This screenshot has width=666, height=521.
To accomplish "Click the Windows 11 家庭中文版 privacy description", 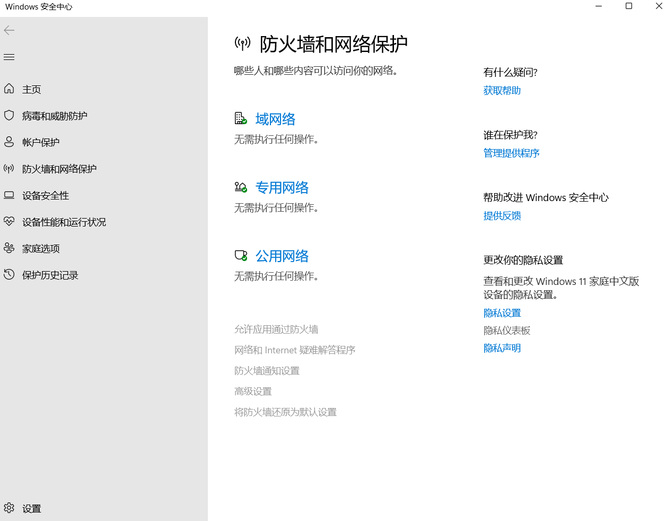I will [561, 288].
